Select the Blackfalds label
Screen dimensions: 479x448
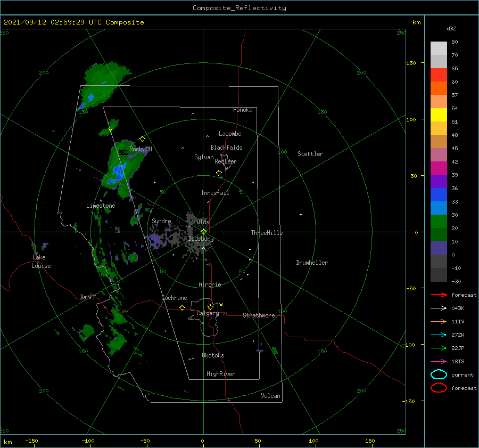coord(226,148)
